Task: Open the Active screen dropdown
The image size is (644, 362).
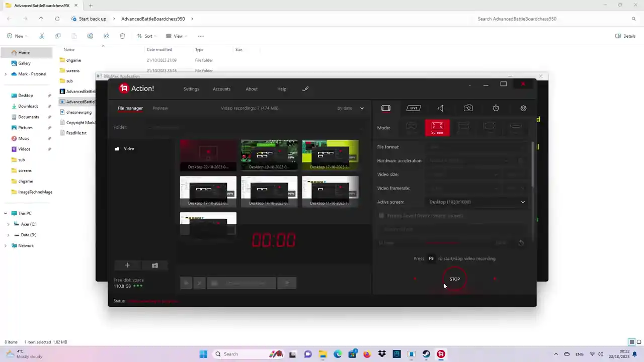Action: tap(476, 202)
